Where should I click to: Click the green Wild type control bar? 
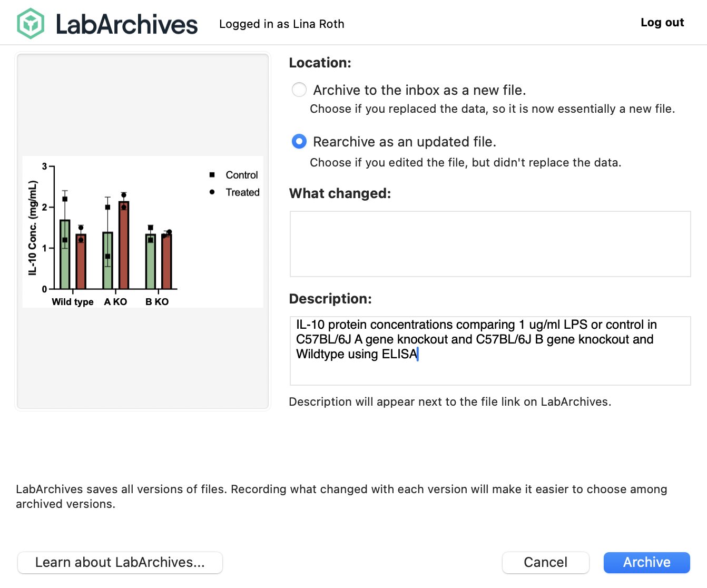(x=65, y=254)
